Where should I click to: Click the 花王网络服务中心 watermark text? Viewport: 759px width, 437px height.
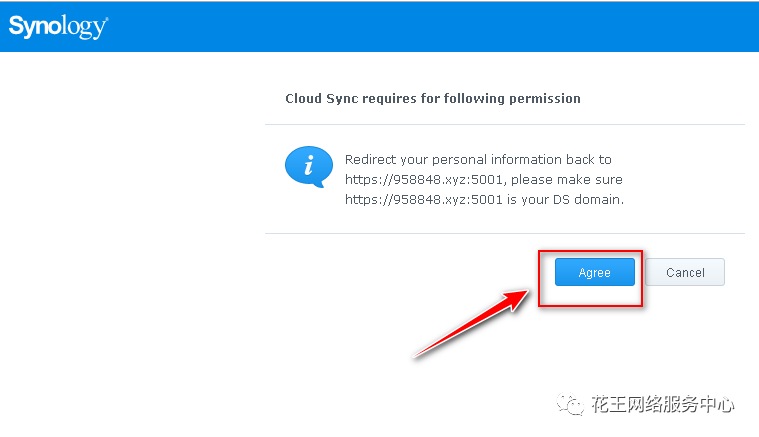tap(662, 404)
